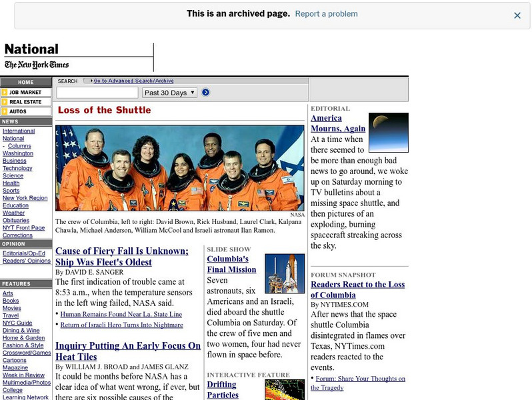The image size is (532, 400).
Task: Open 'Forum: Share Your Thoughts on the Tragedy'
Action: (358, 383)
